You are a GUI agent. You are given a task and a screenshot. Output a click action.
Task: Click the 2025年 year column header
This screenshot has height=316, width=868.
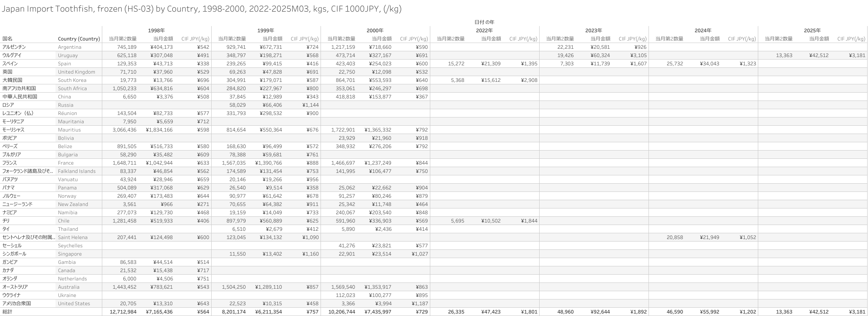[812, 31]
